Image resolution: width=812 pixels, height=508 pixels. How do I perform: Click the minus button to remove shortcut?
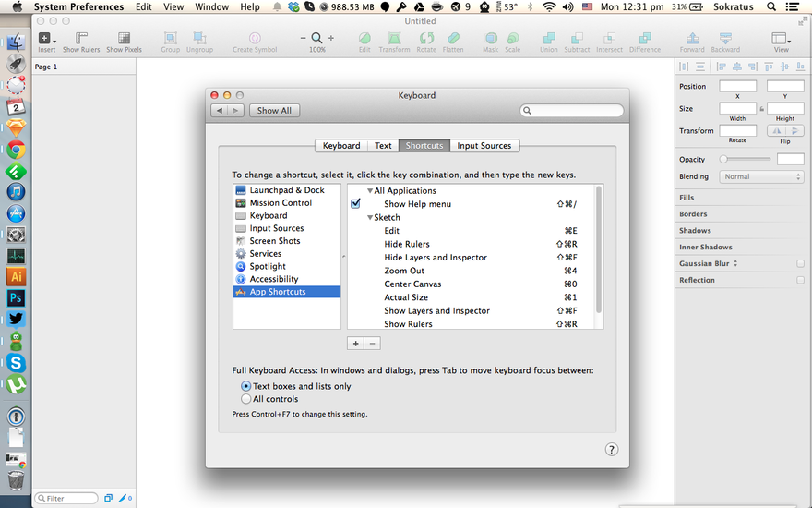coord(373,344)
